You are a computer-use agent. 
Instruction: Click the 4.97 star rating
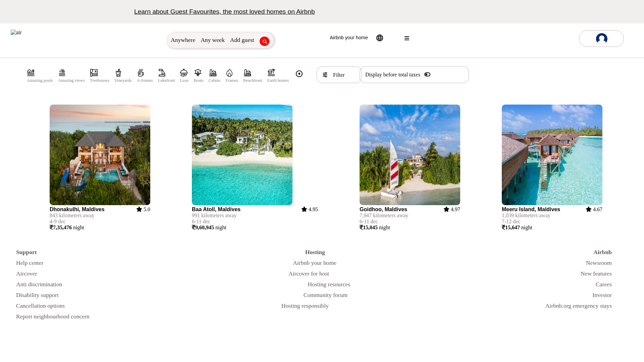(x=452, y=209)
